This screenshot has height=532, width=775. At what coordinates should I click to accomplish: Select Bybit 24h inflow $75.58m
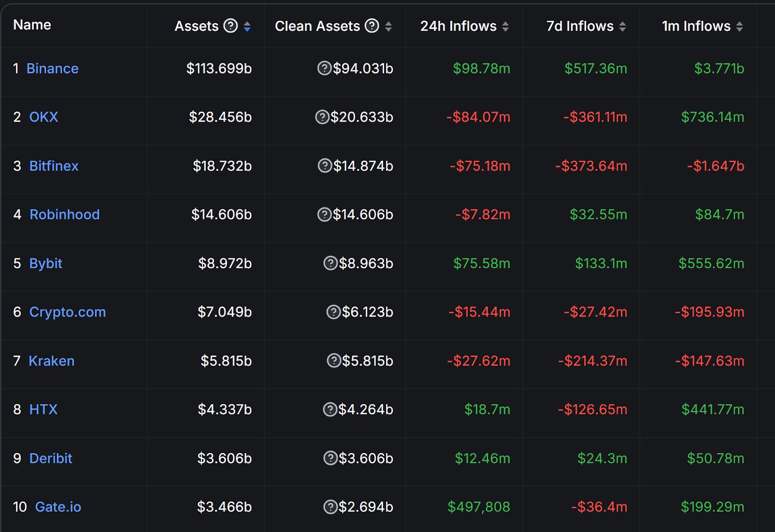pyautogui.click(x=481, y=263)
